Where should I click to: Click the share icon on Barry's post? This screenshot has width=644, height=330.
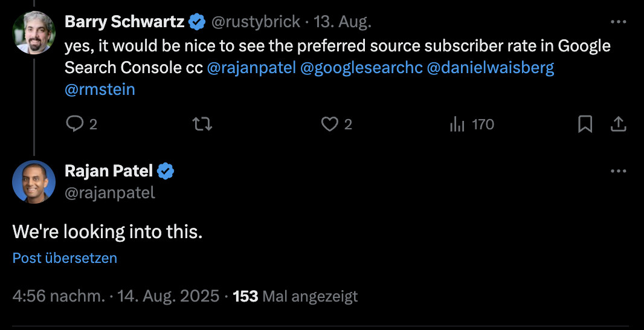(618, 125)
